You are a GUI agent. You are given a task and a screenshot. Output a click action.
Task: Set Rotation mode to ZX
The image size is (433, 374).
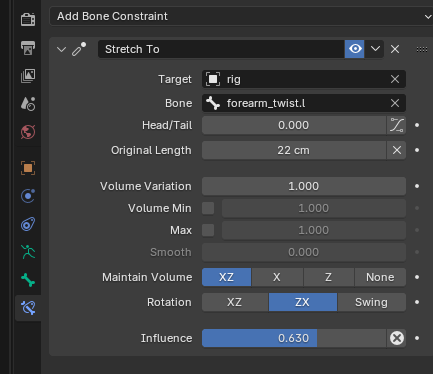click(x=303, y=302)
